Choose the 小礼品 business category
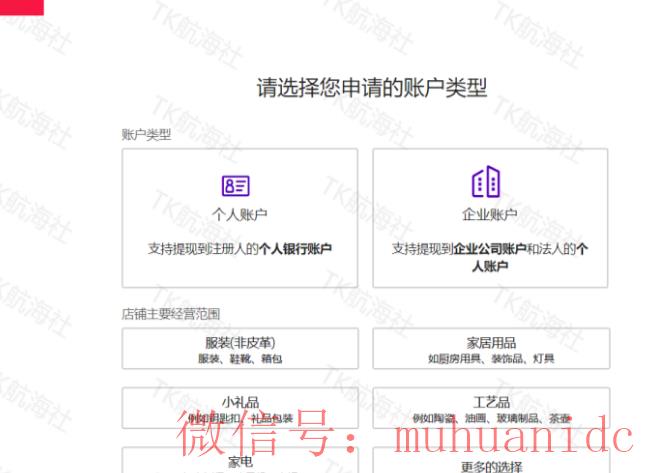649x473 pixels. point(240,408)
